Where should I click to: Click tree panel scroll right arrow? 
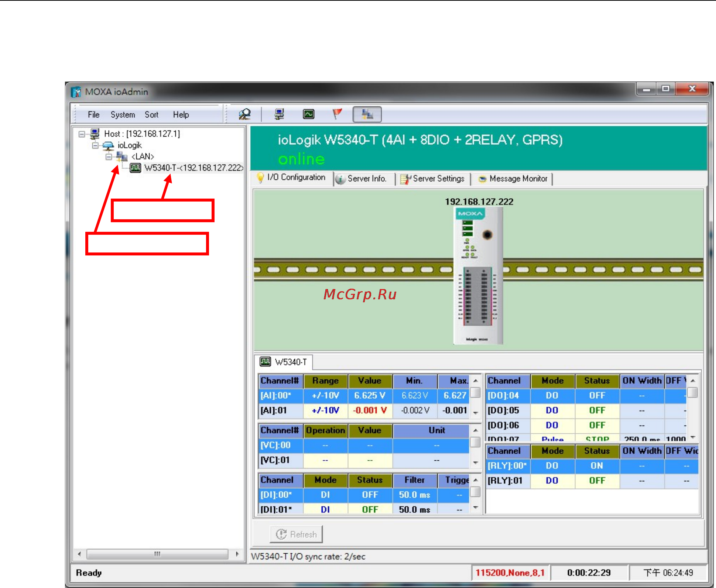tap(237, 554)
